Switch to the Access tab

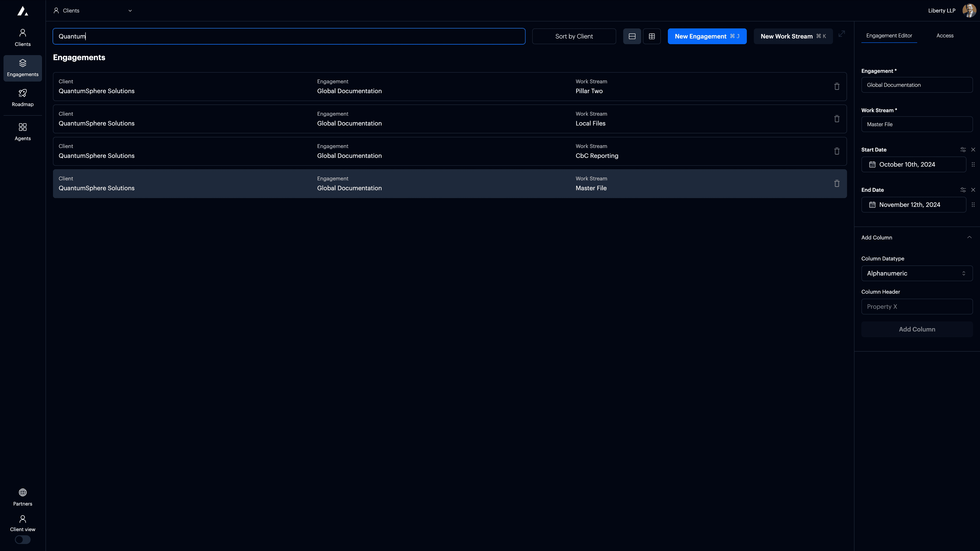pyautogui.click(x=945, y=35)
